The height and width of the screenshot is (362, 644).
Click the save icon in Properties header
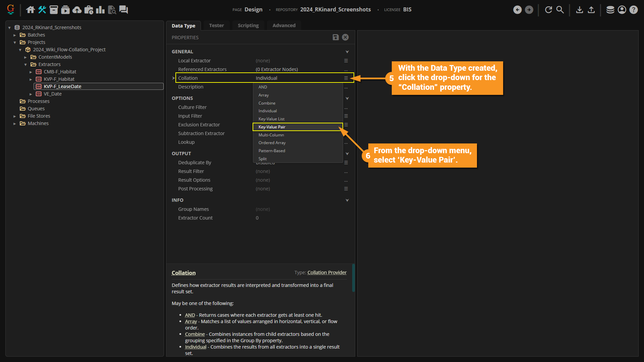(335, 37)
